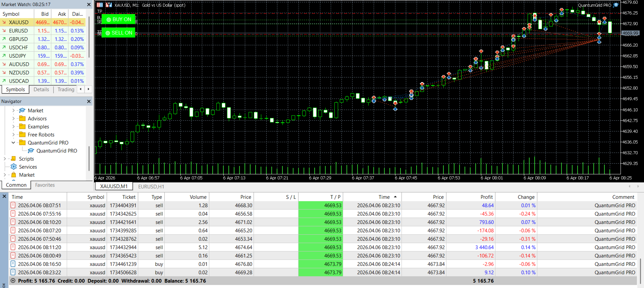Switch to Favorites tab in Navigator

[x=45, y=185]
